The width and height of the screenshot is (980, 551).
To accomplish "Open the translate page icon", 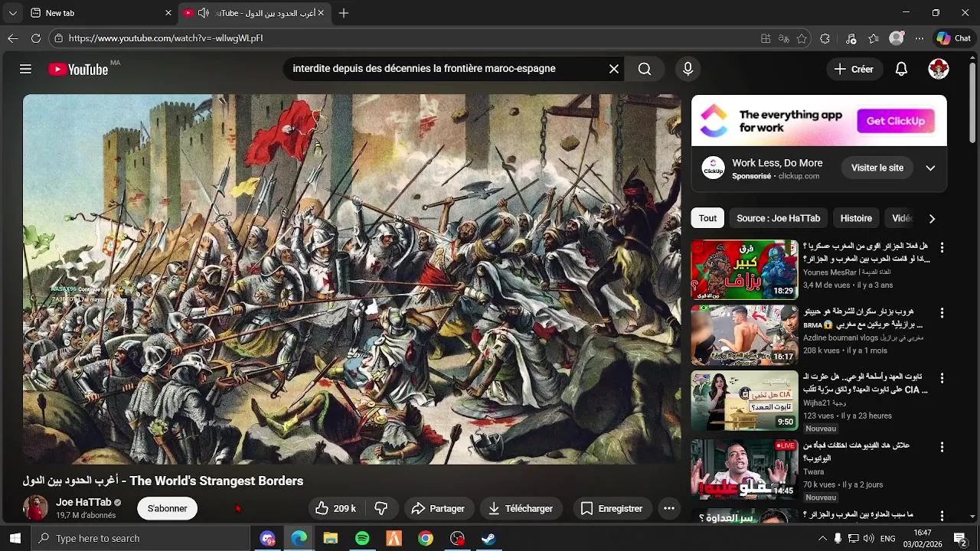I will coord(783,38).
